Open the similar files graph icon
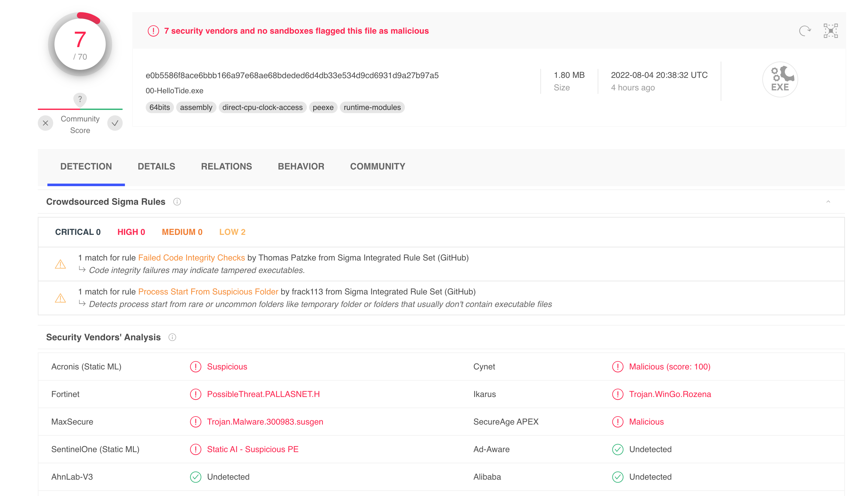The width and height of the screenshot is (868, 496). coord(830,31)
